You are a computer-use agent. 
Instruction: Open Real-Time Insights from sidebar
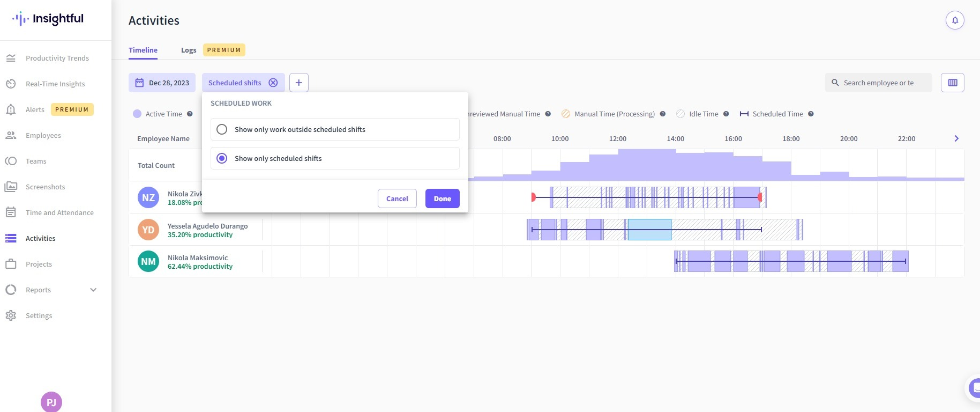click(x=55, y=84)
